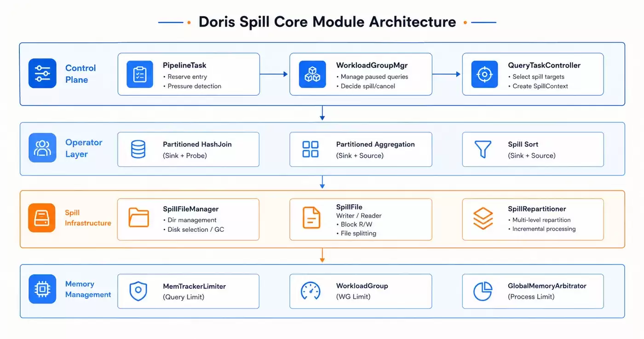Image resolution: width=644 pixels, height=339 pixels.
Task: Click the WorkloadGroup gauge icon
Action: [310, 291]
